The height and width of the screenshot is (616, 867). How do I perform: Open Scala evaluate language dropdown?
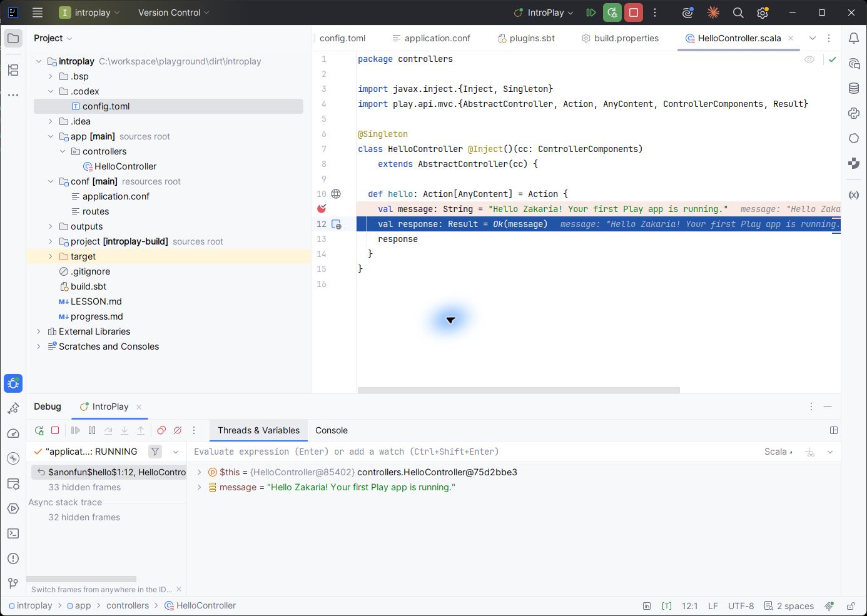click(x=779, y=452)
